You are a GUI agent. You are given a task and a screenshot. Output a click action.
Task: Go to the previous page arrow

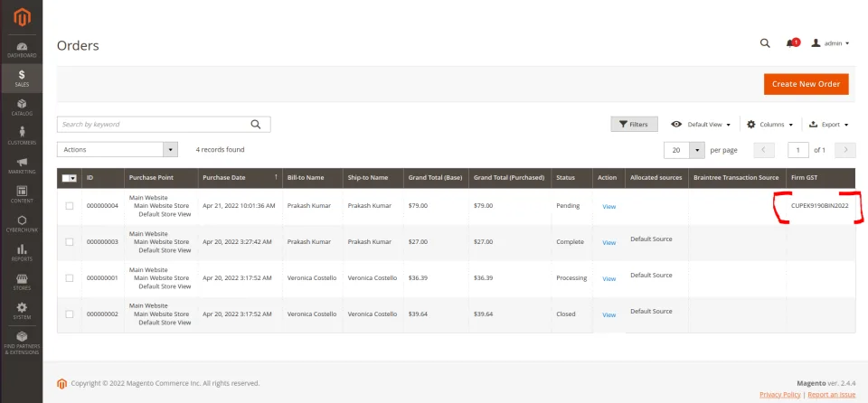click(x=764, y=149)
